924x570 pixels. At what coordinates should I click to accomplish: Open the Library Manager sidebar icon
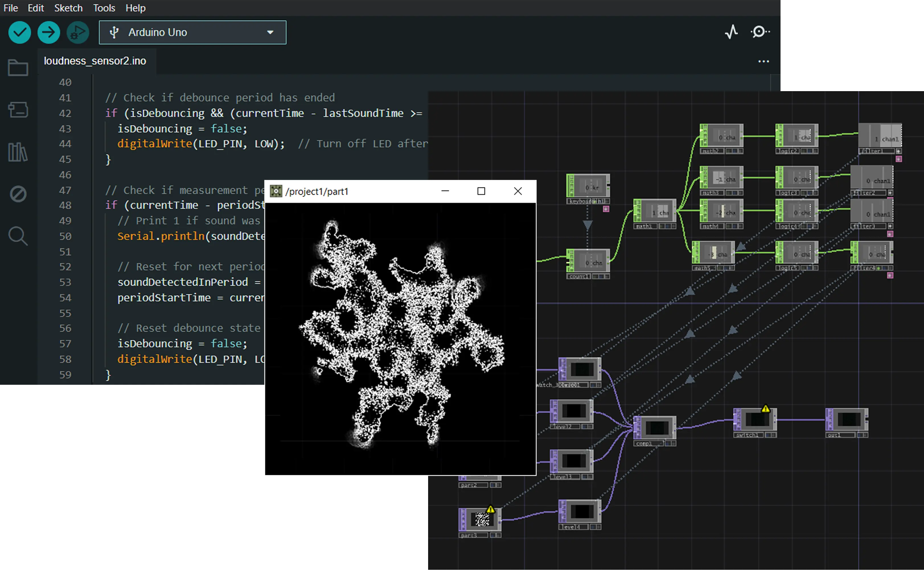coord(18,152)
